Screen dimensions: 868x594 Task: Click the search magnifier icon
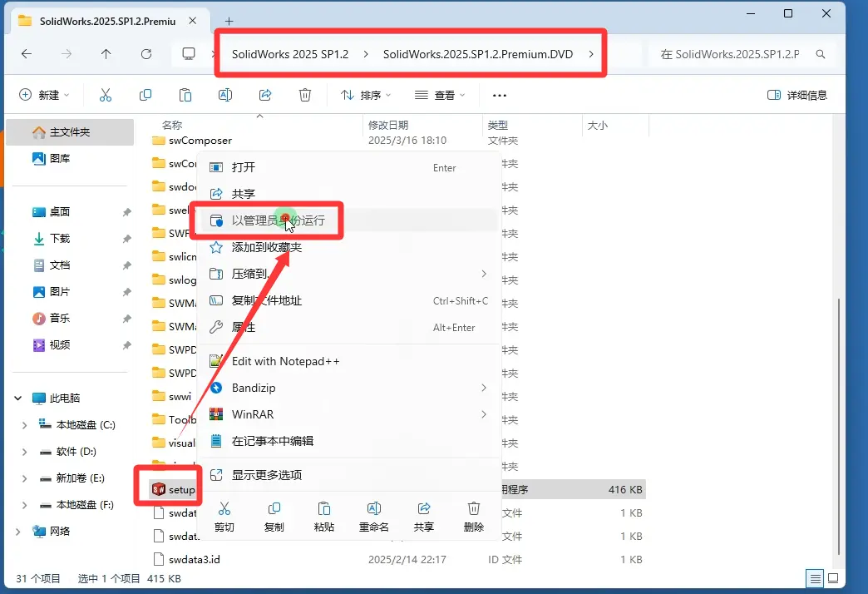click(x=821, y=54)
